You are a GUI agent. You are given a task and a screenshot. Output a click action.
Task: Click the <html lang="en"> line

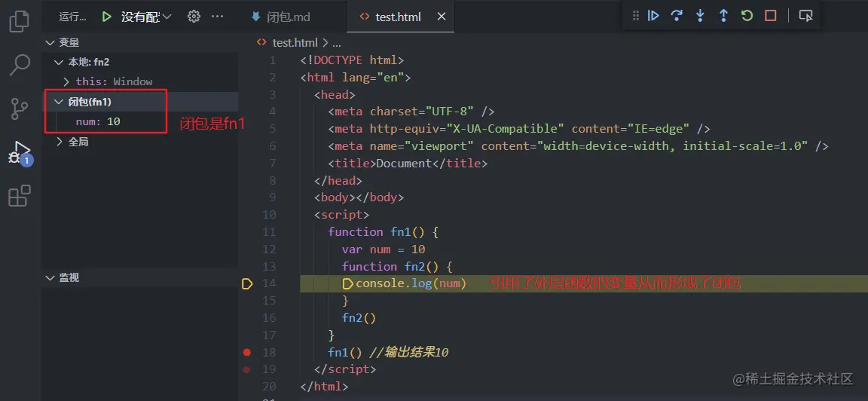pos(356,77)
